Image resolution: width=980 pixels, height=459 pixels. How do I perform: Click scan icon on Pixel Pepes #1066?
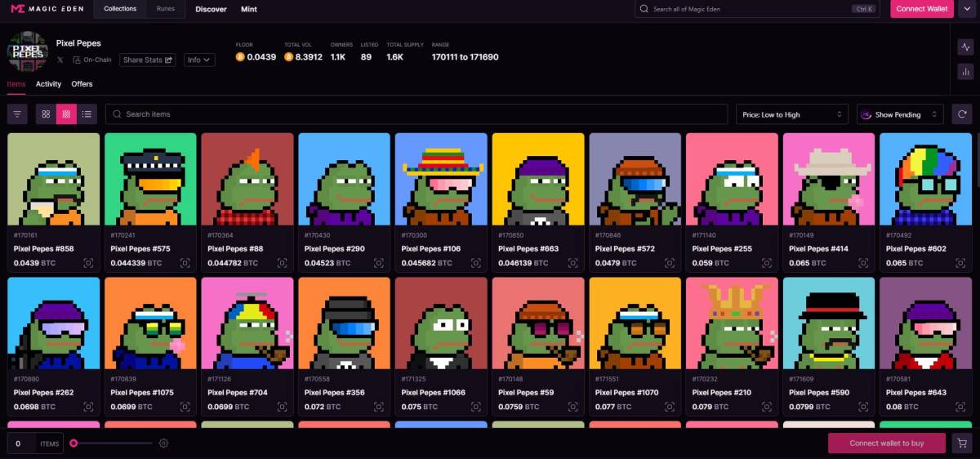(475, 407)
